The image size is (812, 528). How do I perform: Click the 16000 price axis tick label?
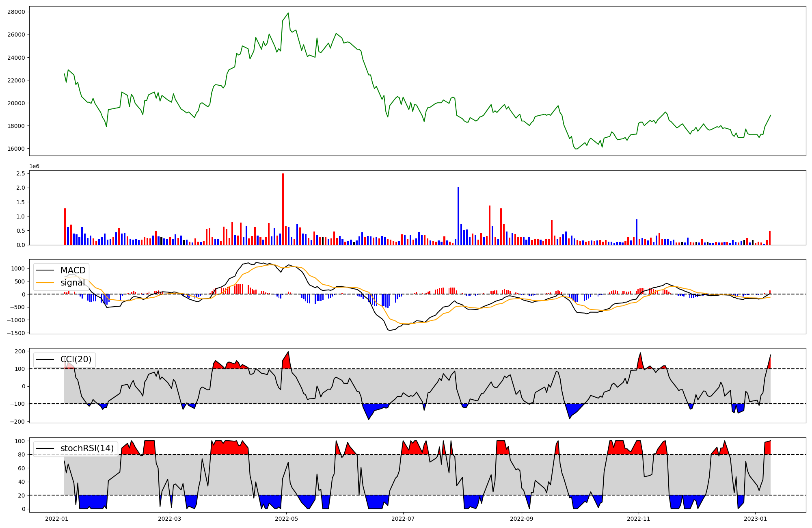pos(16,149)
